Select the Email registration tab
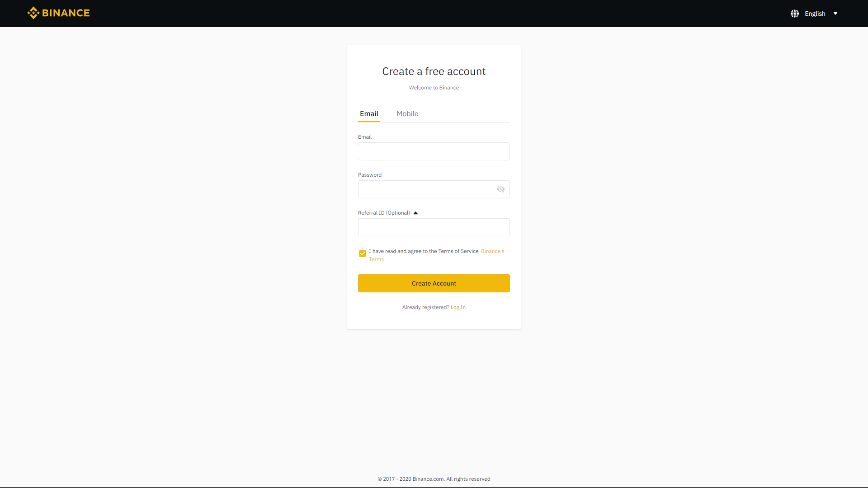 [x=369, y=114]
